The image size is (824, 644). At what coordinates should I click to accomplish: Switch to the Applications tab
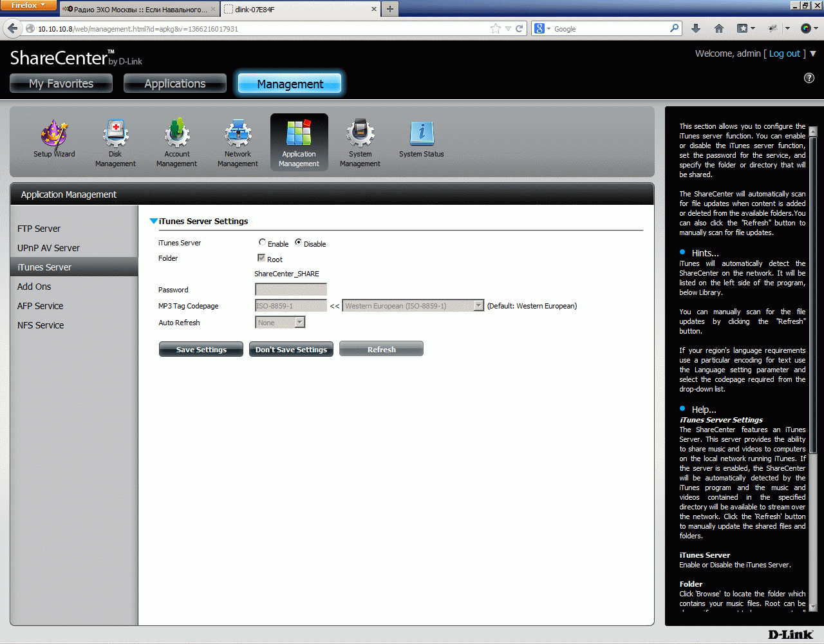point(175,83)
